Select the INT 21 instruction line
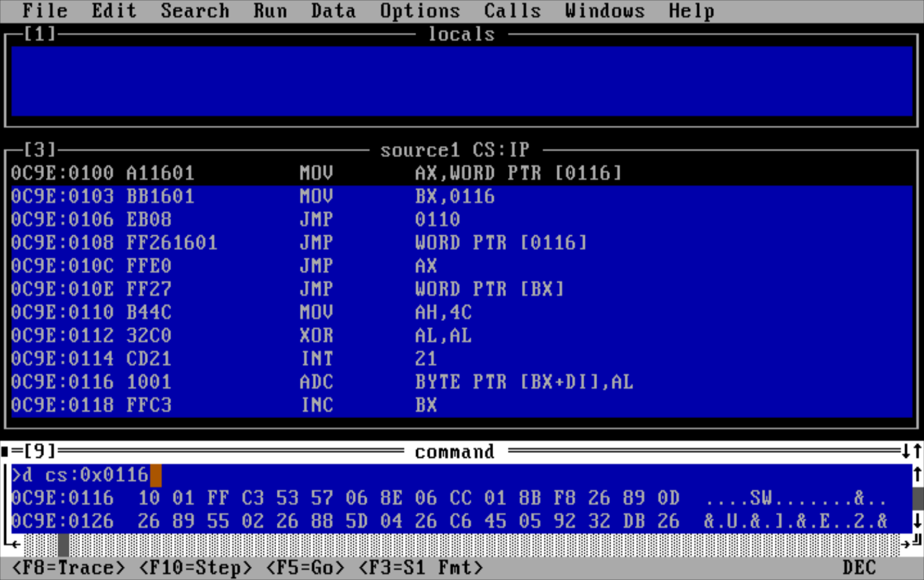Screen dimensions: 924x580 coord(461,359)
